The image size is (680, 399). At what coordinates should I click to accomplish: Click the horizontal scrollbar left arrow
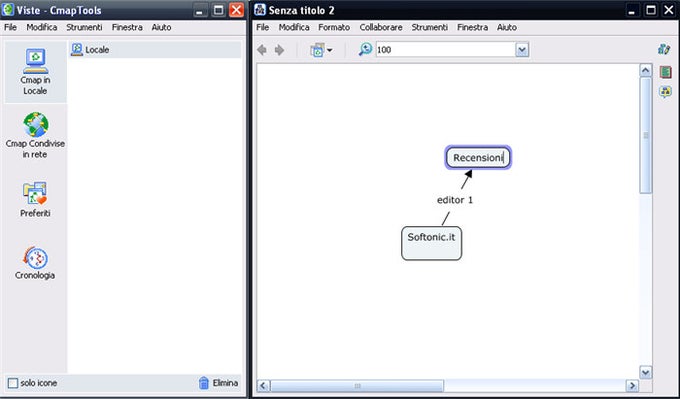(x=263, y=386)
